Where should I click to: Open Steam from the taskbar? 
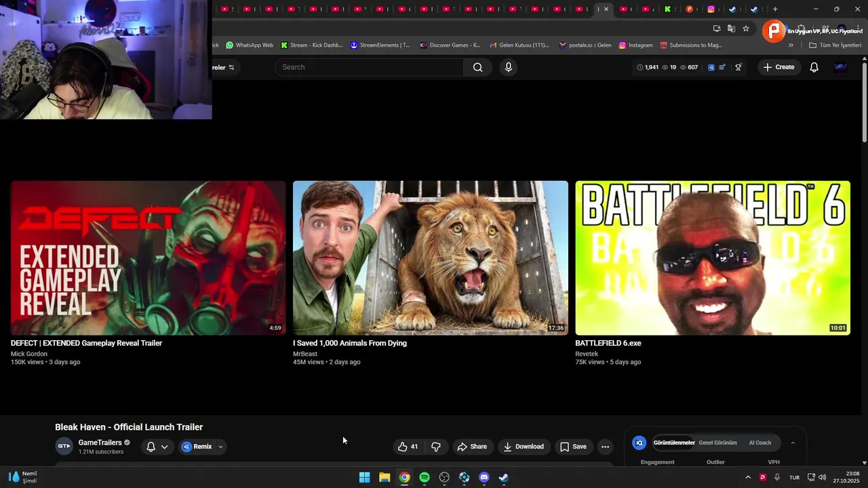click(504, 477)
